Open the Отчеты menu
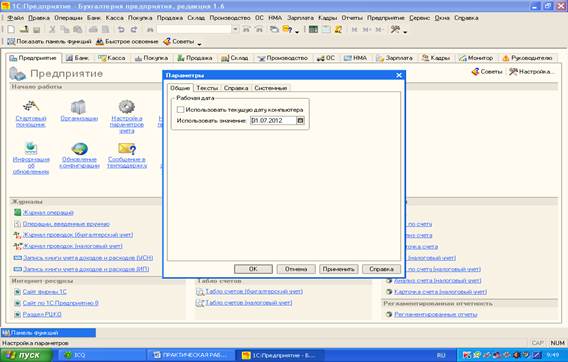 (x=351, y=18)
